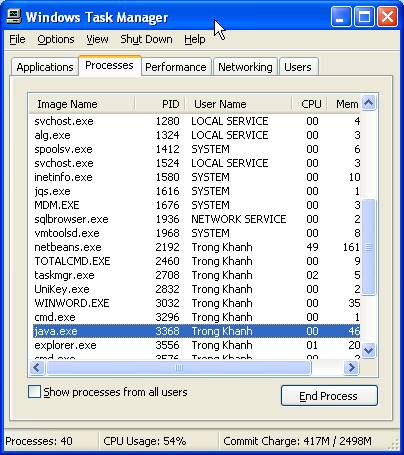Select svchost.exe with PID 1280
The width and height of the screenshot is (404, 455).
coord(197,121)
